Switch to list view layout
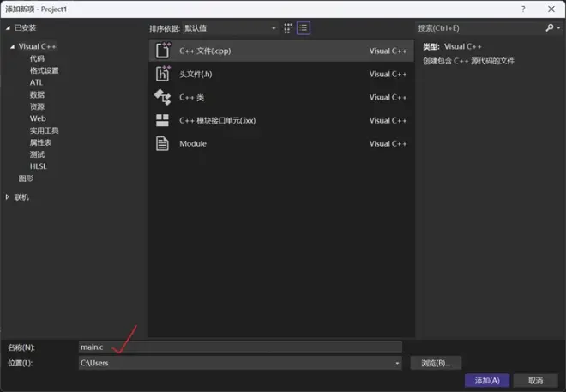Image resolution: width=566 pixels, height=392 pixels. (304, 28)
